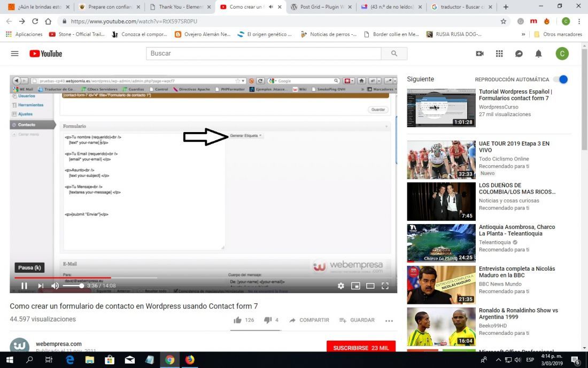
Task: Skip to the next video
Action: pos(41,286)
